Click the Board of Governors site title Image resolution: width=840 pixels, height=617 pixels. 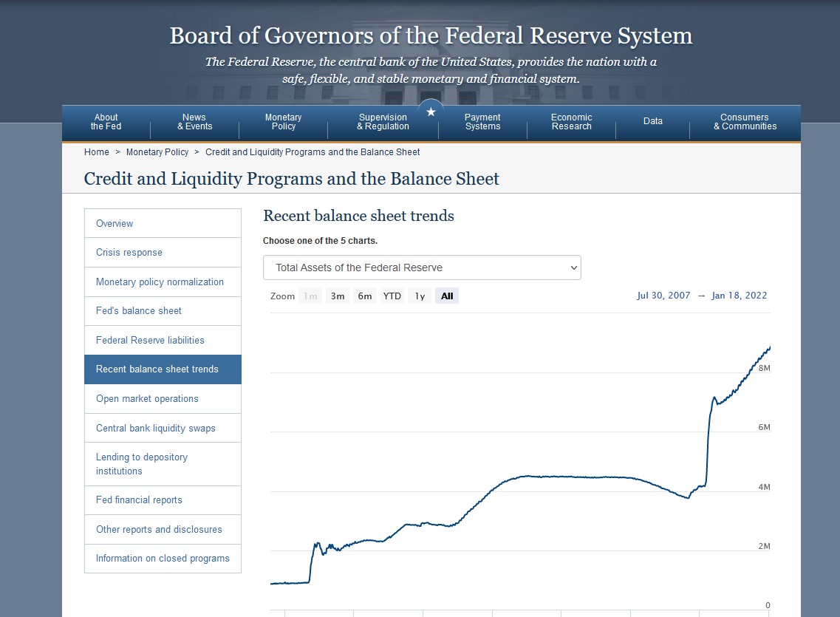431,36
